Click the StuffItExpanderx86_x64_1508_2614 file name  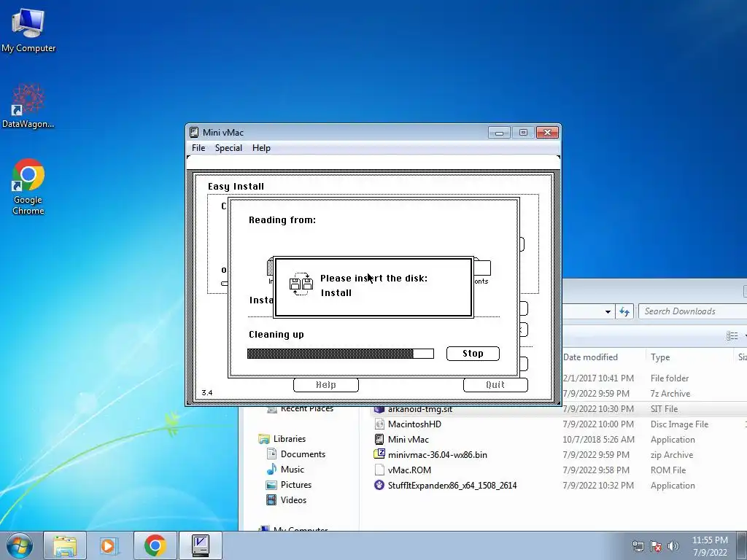coord(452,485)
